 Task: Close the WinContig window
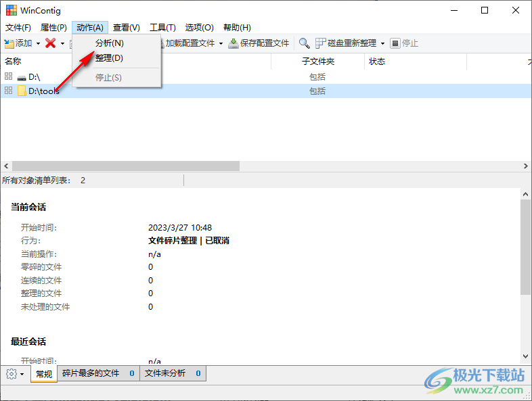coord(516,11)
